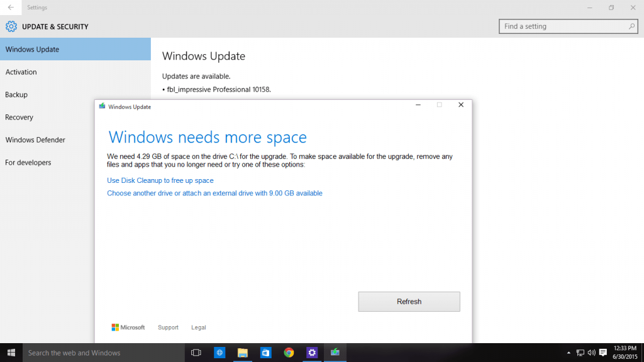644x362 pixels.
Task: Minimize the Settings window
Action: [590, 8]
